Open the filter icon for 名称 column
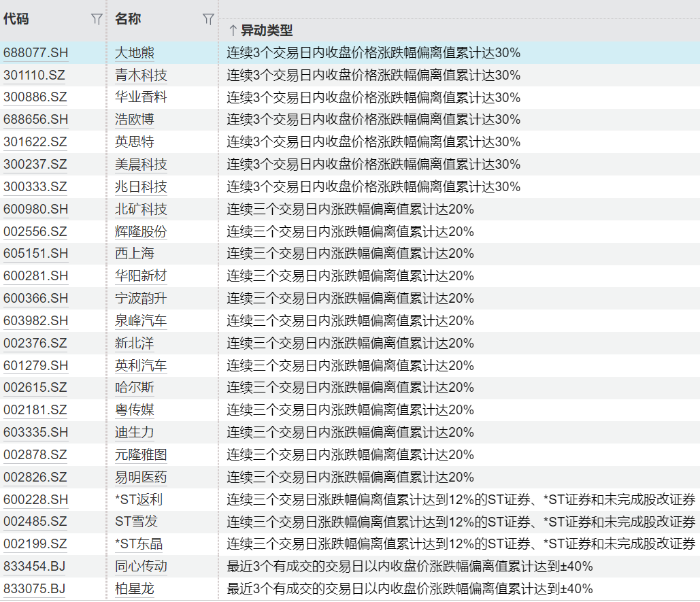 click(208, 19)
